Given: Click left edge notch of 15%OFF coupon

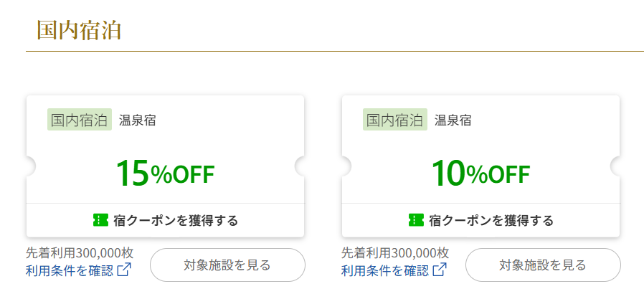Looking at the screenshot, I should pyautogui.click(x=30, y=167).
